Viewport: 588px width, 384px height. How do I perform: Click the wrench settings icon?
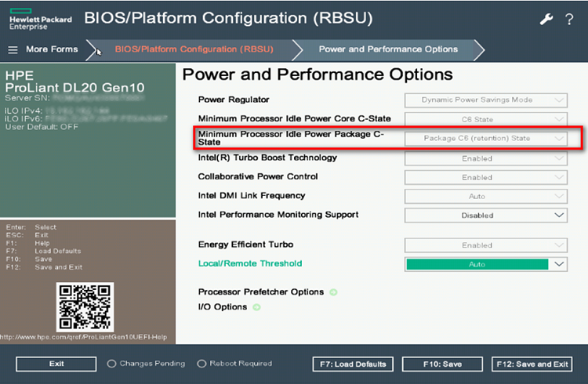click(x=546, y=20)
